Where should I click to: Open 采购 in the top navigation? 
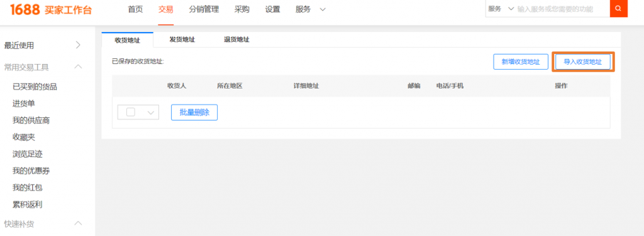click(x=242, y=9)
